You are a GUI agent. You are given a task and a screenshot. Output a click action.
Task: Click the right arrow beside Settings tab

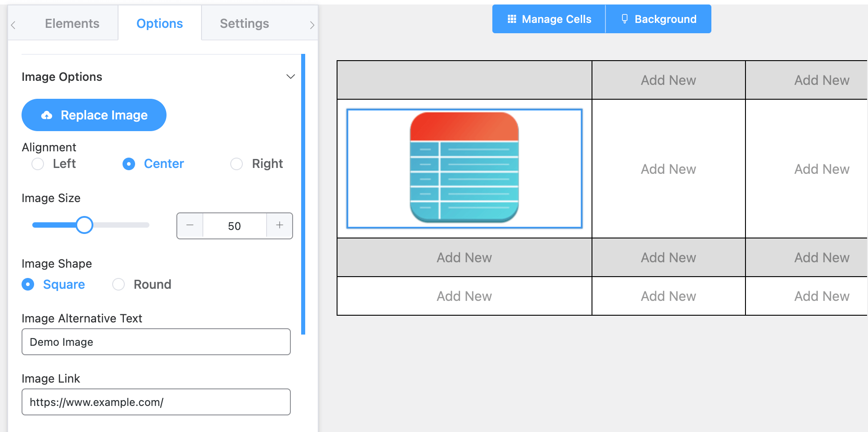point(312,25)
